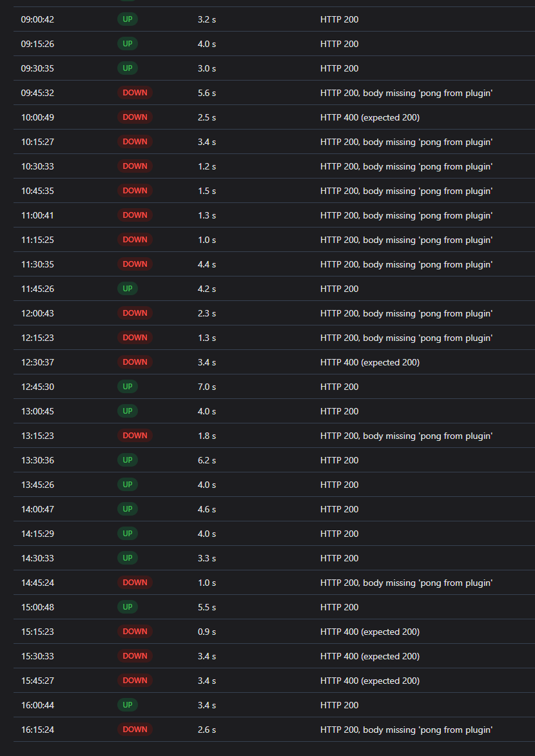Click the body missing message at 12:00:43
The width and height of the screenshot is (535, 756).
coord(406,313)
